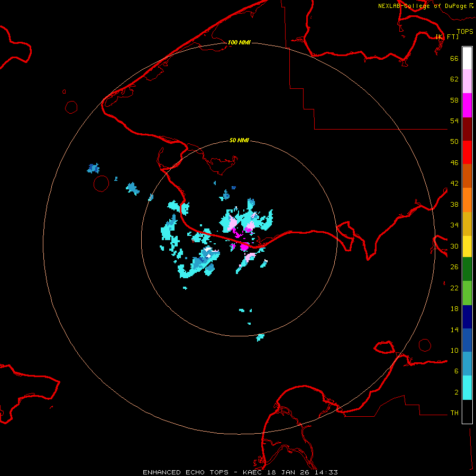Click the legend value 62
The image size is (476, 476).
pyautogui.click(x=454, y=79)
